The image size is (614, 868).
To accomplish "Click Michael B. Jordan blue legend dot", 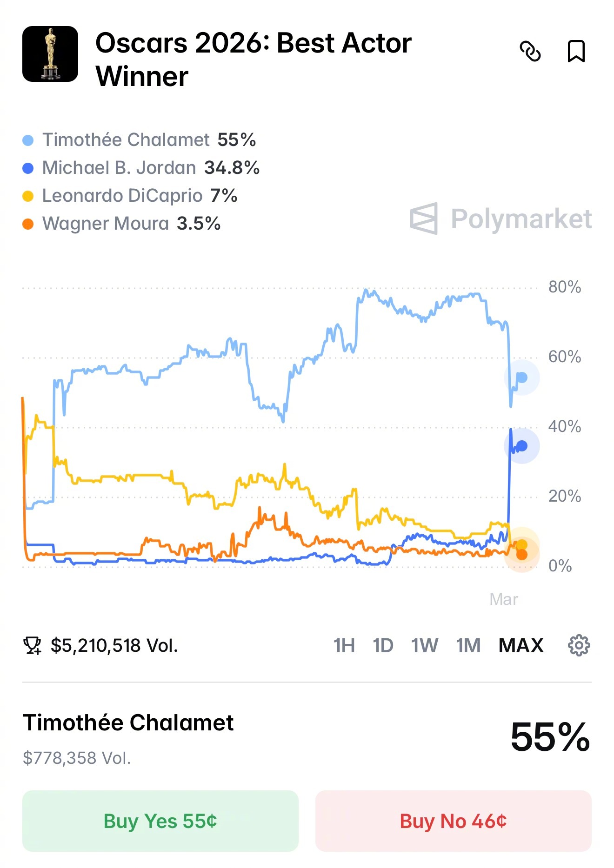I will pos(28,168).
